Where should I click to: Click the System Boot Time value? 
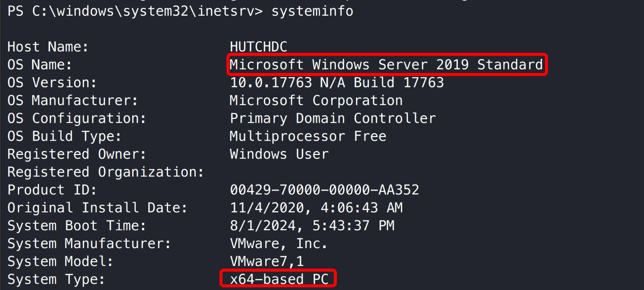tap(312, 226)
